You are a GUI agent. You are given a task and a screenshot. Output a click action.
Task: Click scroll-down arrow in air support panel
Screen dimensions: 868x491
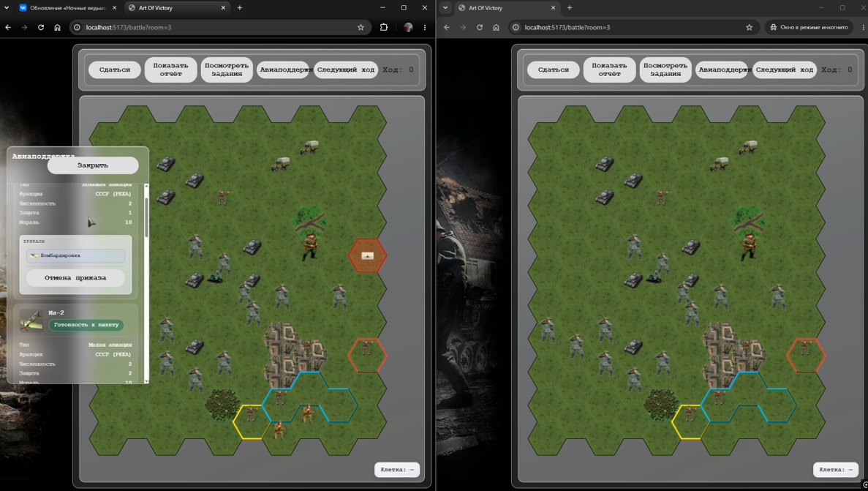(146, 381)
